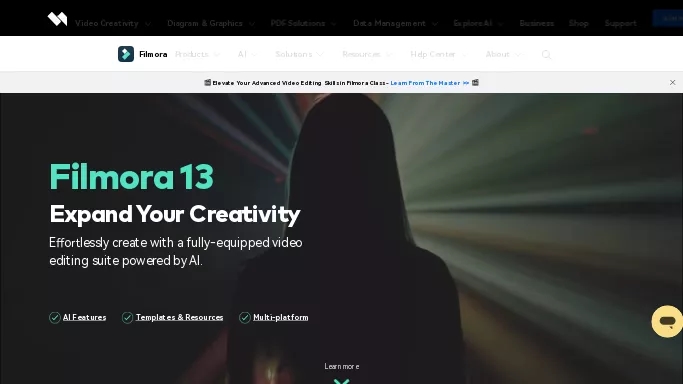Screen dimensions: 683x384
Task: Expand the Data Management dropdown
Action: 395,23
